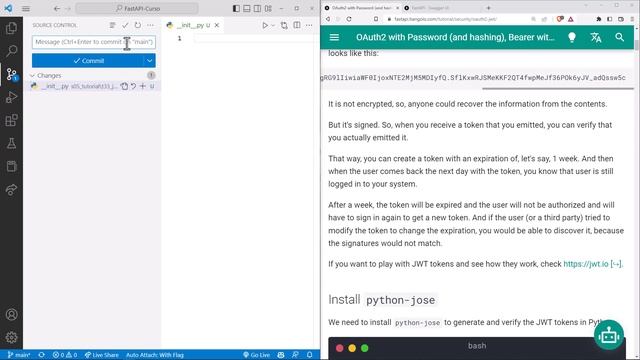This screenshot has height=360, width=640.
Task: Open Run and Debug view
Action: pyautogui.click(x=11, y=97)
